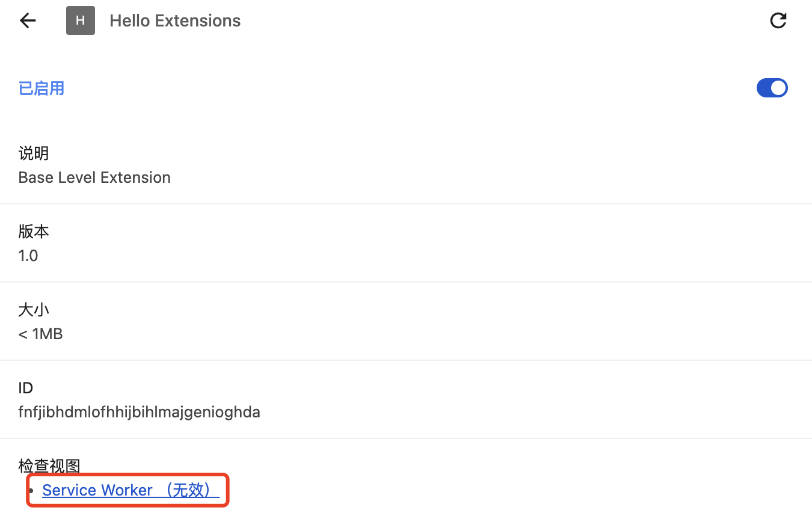Click the 检查视图 section heading
This screenshot has height=516, width=812.
tap(49, 465)
